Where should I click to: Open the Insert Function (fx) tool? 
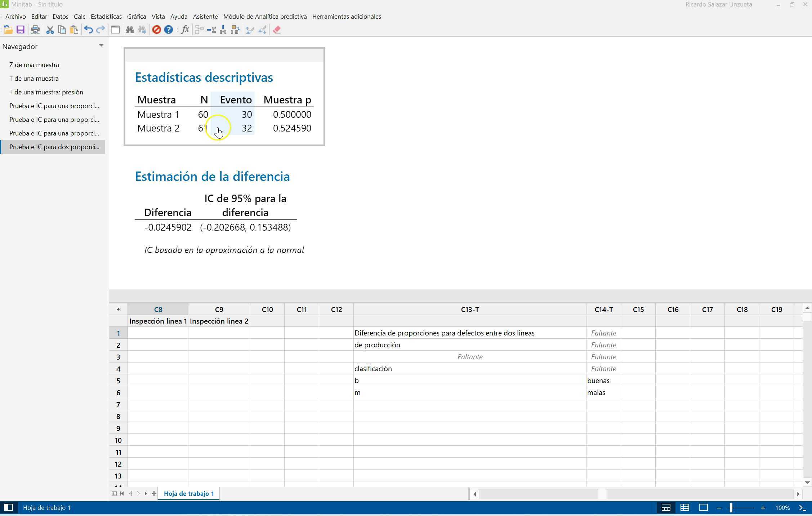(185, 30)
